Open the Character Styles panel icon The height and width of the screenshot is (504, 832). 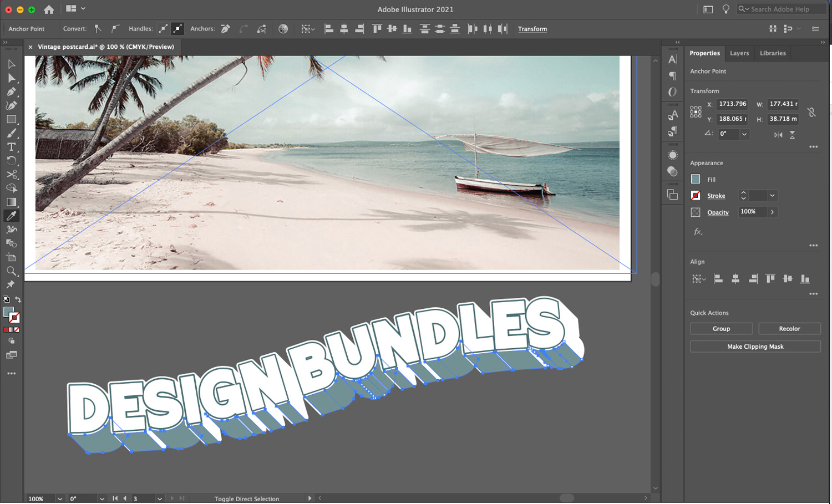pyautogui.click(x=673, y=115)
